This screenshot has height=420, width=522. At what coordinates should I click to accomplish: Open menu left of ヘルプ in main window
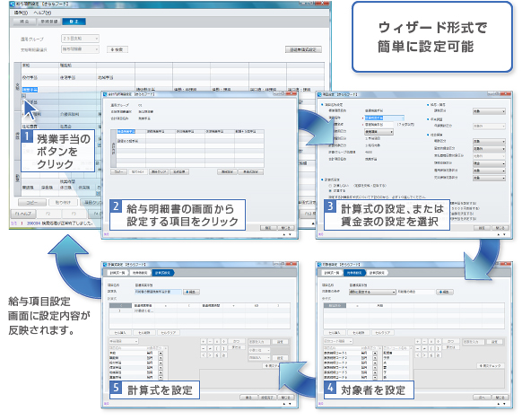21,13
